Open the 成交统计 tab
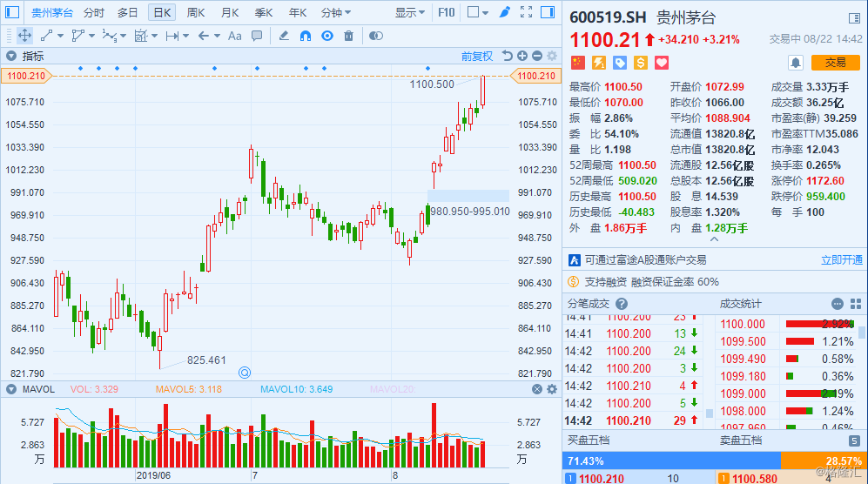Viewport: 868px width, 484px height. (x=740, y=304)
